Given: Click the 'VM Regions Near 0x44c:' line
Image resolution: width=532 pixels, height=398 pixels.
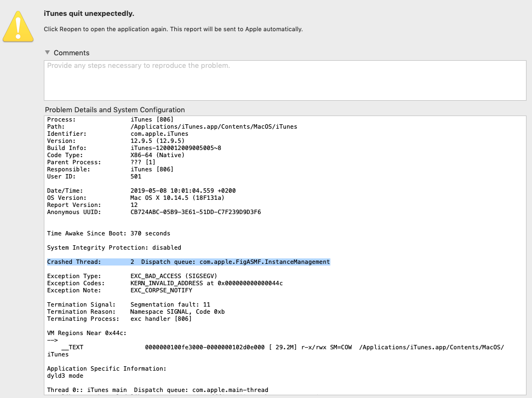Looking at the screenshot, I should tap(87, 333).
